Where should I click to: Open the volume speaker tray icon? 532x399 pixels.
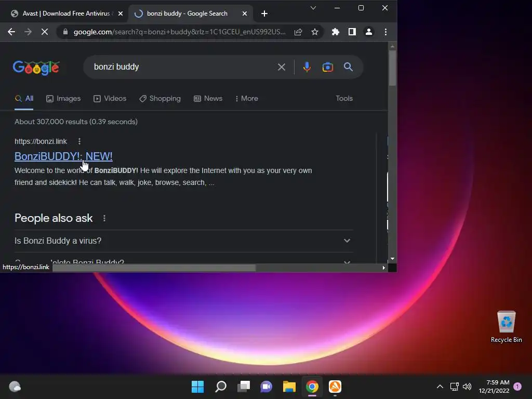click(467, 387)
